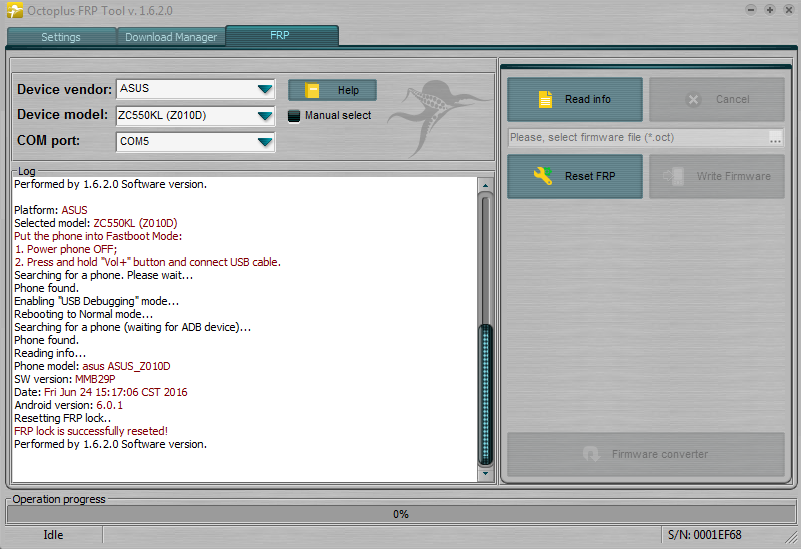Click "Searching for a phone. Please wait..." line
The image size is (801, 549).
104,275
